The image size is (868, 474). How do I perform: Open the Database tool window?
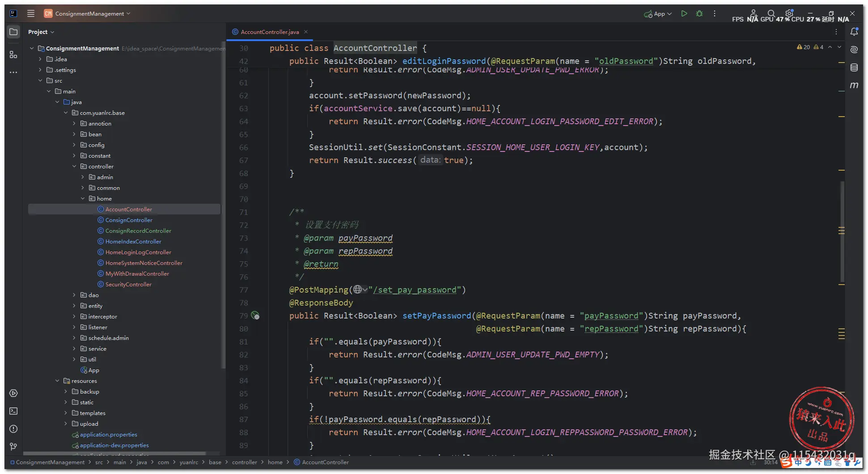(854, 67)
